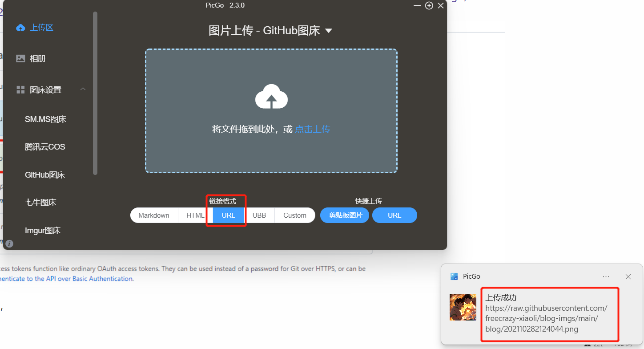Click the plus circle icon in title bar
The height and width of the screenshot is (349, 644).
pyautogui.click(x=429, y=6)
